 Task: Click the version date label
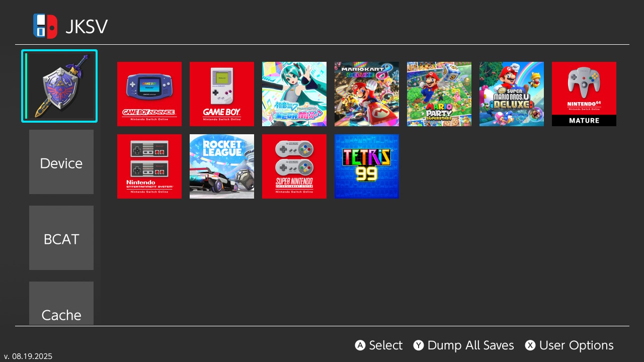[x=28, y=356]
